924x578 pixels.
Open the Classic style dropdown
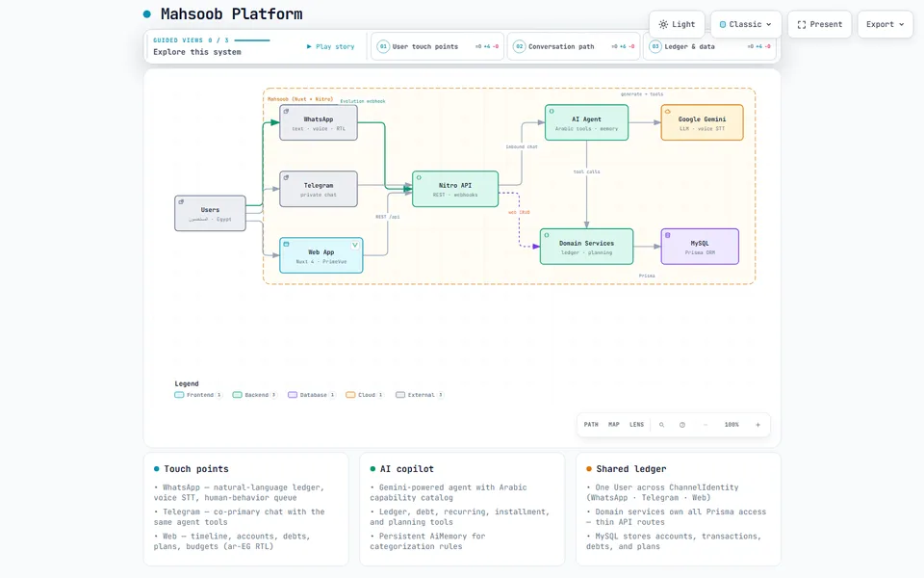[x=746, y=24]
